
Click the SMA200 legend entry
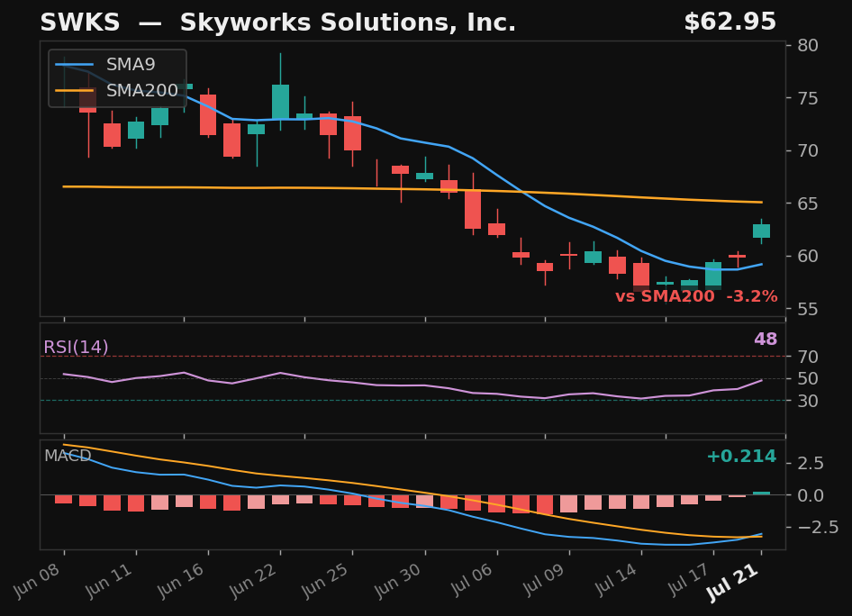(x=141, y=91)
